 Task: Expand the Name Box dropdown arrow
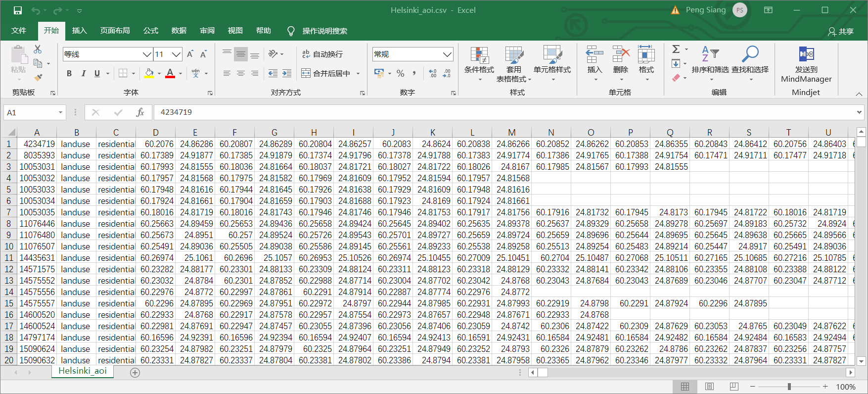coord(60,112)
